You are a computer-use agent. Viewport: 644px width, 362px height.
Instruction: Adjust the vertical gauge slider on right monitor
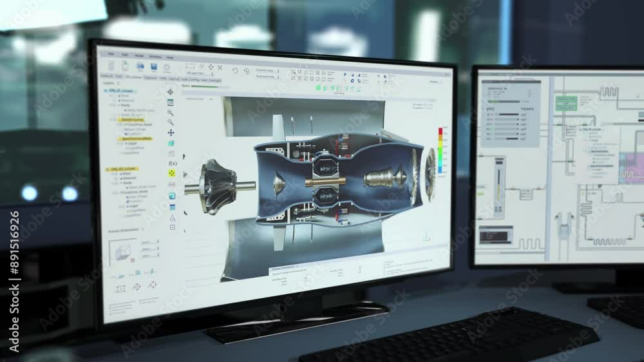coord(498,186)
